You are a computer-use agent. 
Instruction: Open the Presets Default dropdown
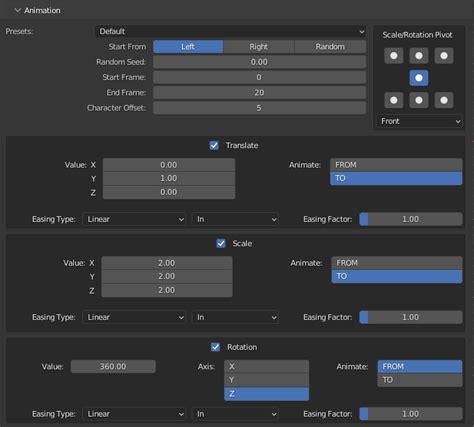[230, 31]
